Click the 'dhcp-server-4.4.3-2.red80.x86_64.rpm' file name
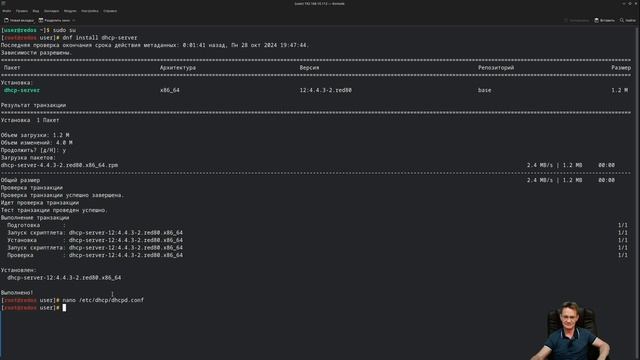 coord(60,165)
